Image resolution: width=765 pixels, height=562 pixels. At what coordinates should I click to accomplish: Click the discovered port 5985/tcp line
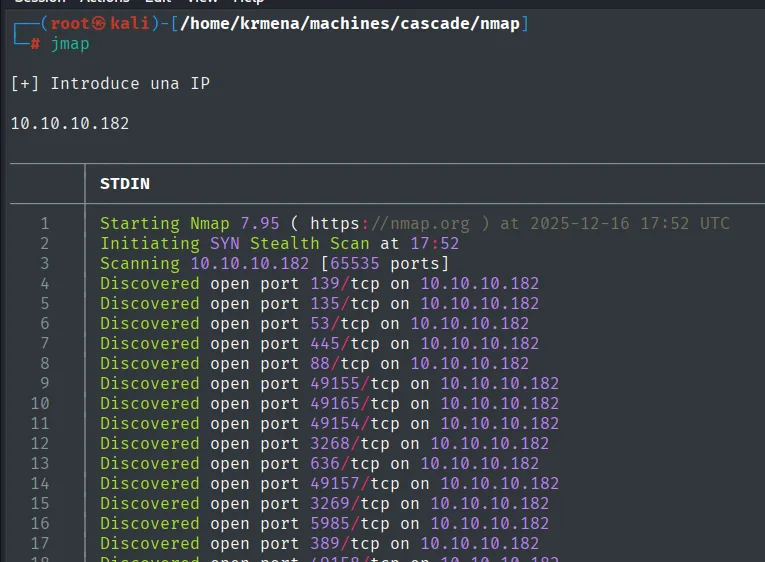click(324, 523)
